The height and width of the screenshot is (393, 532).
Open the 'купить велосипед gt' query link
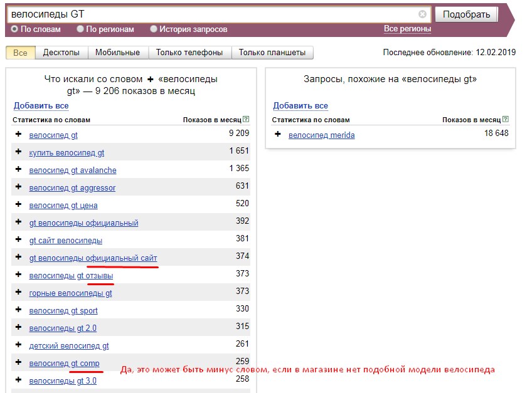tap(66, 153)
